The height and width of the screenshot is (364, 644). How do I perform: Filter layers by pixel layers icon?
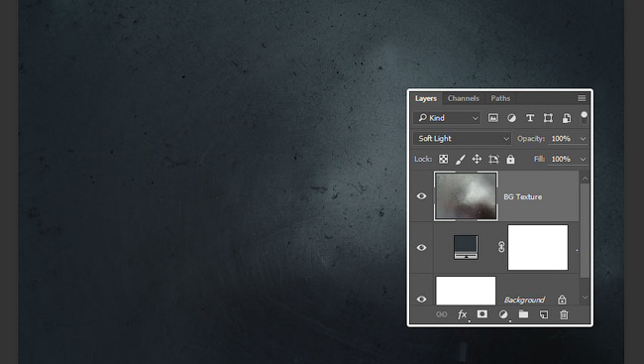click(492, 118)
